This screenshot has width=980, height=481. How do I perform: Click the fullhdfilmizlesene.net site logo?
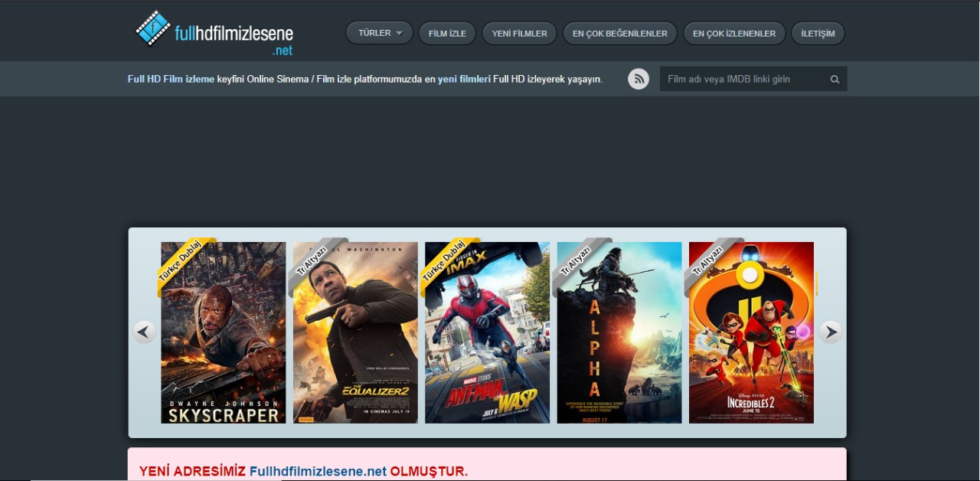click(x=214, y=33)
